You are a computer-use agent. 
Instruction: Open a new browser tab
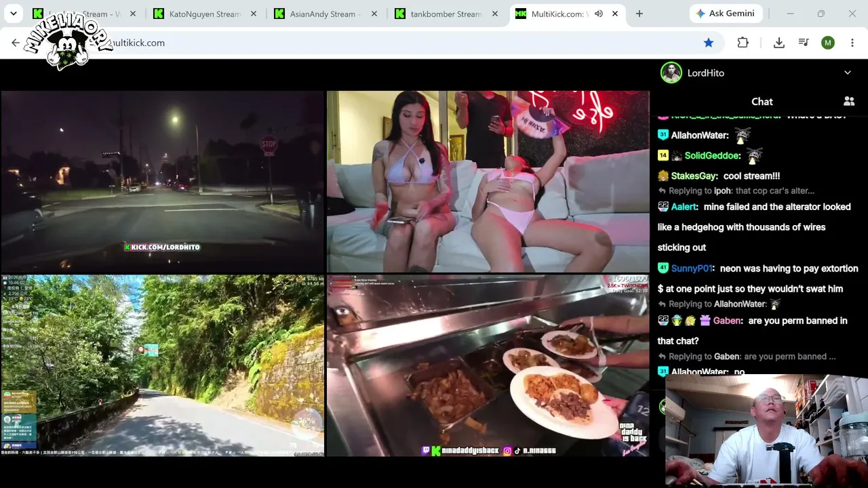click(639, 14)
